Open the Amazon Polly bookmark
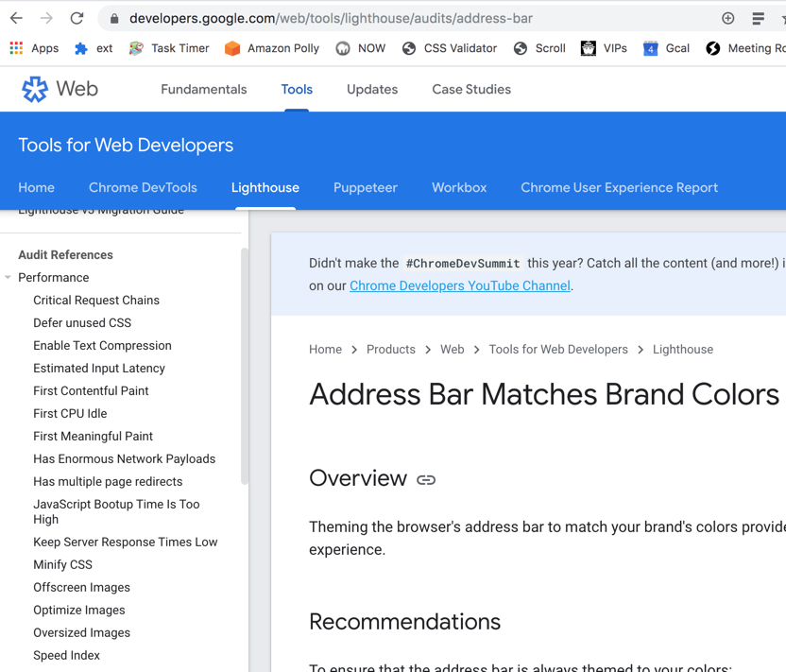This screenshot has height=672, width=786. pyautogui.click(x=272, y=48)
